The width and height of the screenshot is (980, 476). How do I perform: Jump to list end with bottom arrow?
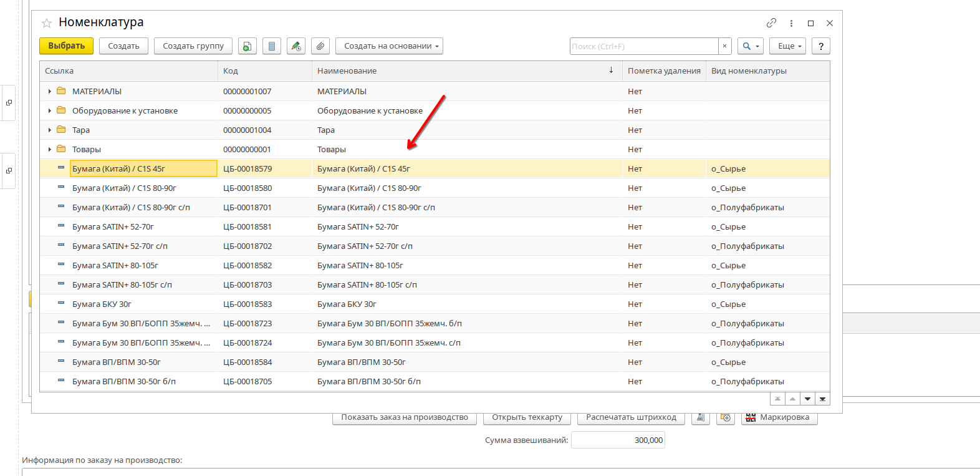click(x=823, y=399)
